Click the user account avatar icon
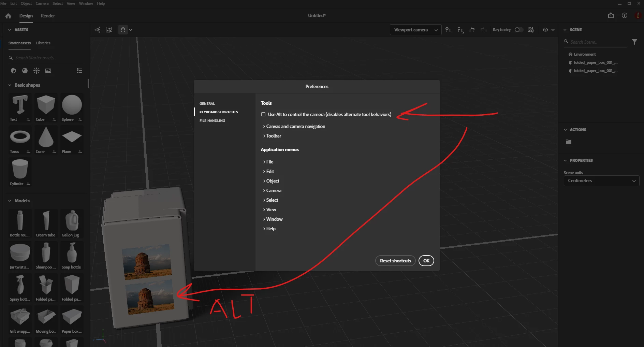Image resolution: width=644 pixels, height=347 pixels. click(x=638, y=15)
